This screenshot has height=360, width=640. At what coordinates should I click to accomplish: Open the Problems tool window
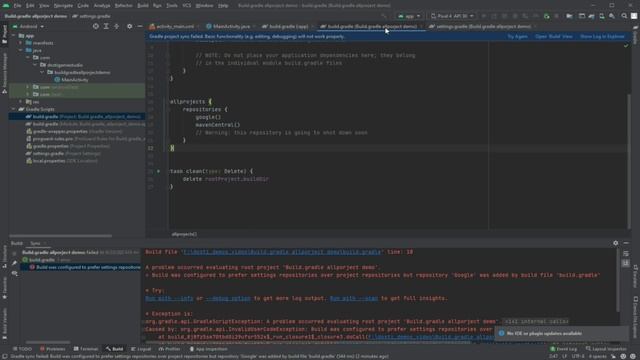click(53, 349)
